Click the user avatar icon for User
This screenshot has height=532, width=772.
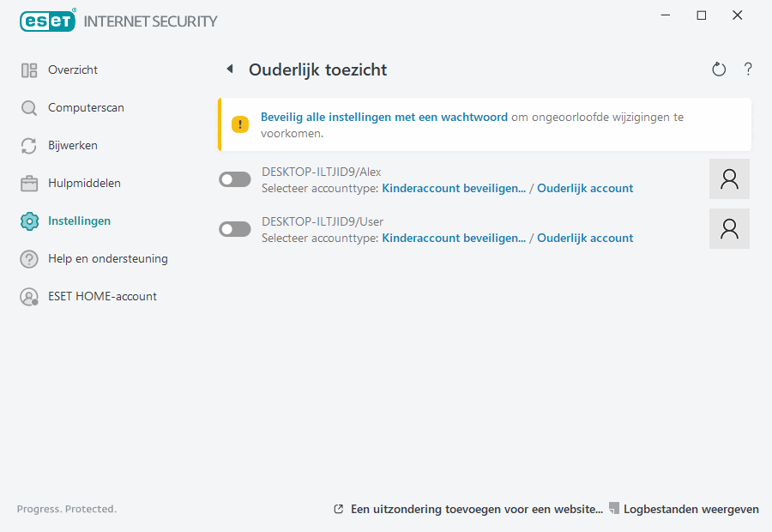(729, 228)
